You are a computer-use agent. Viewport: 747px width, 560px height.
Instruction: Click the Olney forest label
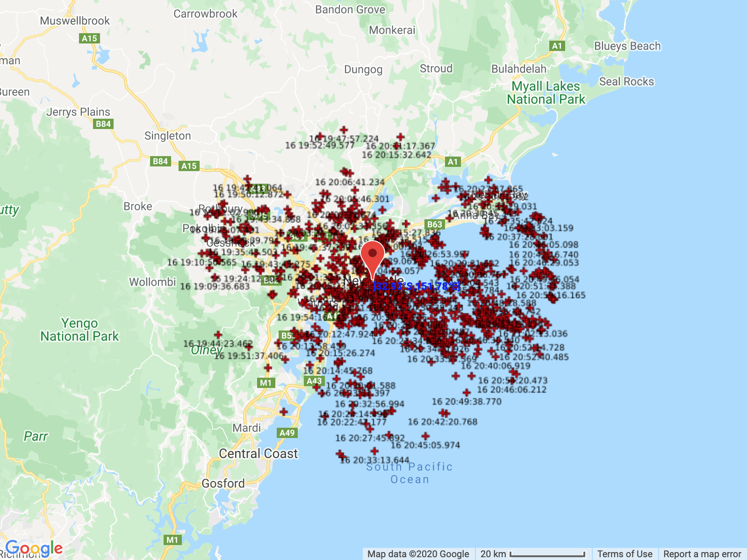point(206,350)
